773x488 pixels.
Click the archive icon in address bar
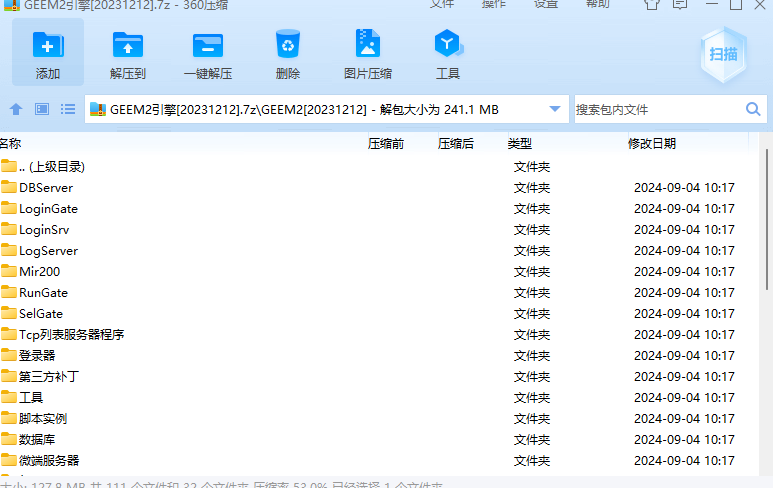(98, 109)
